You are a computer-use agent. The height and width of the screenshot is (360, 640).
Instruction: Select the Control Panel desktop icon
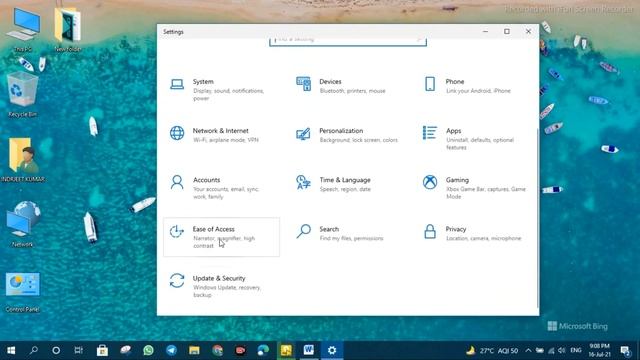click(22, 292)
